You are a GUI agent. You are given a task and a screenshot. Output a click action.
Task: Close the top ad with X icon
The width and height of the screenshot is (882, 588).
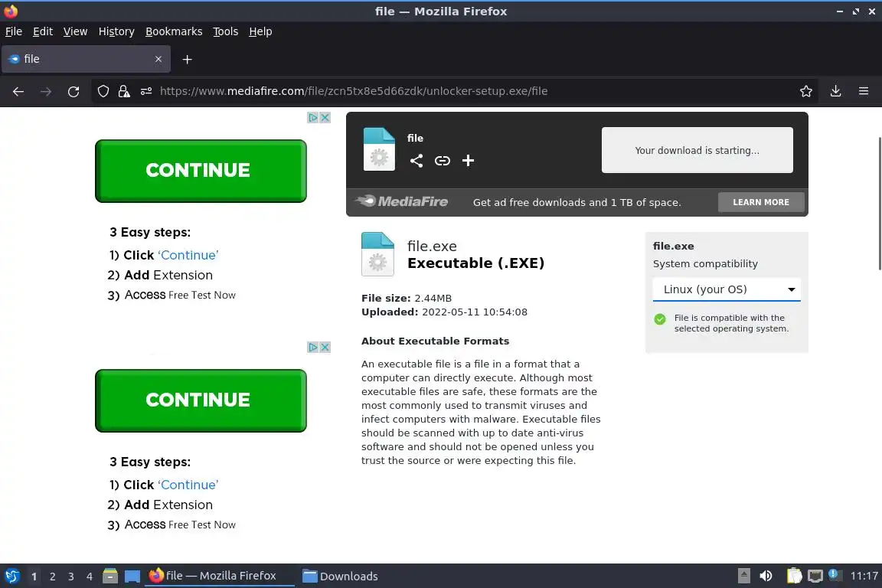point(325,118)
